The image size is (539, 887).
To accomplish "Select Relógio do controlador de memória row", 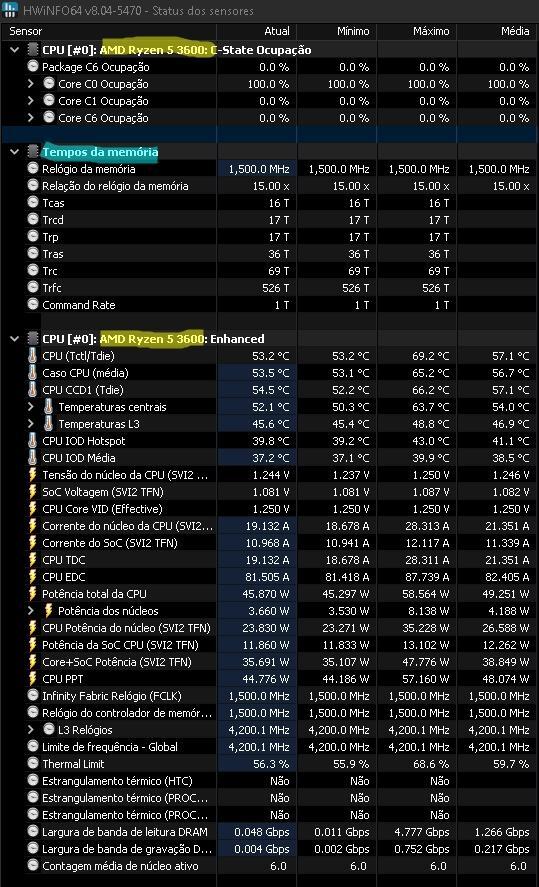I will click(269, 713).
